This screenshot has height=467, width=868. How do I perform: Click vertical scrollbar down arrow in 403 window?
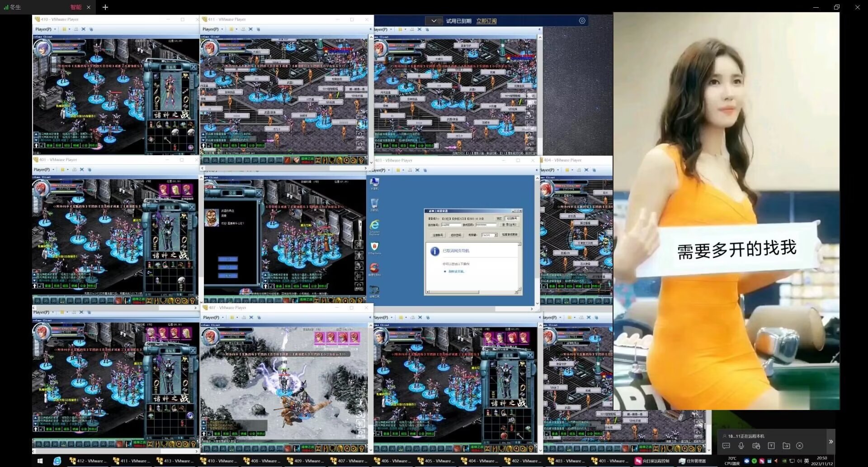pyautogui.click(x=537, y=303)
